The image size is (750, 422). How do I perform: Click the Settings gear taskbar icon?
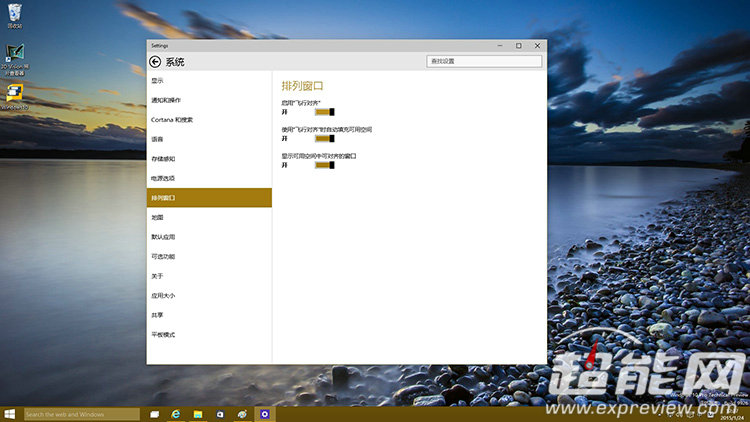[264, 414]
